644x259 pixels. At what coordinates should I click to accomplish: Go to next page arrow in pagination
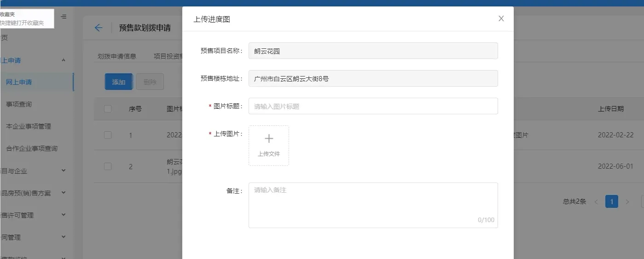[627, 202]
